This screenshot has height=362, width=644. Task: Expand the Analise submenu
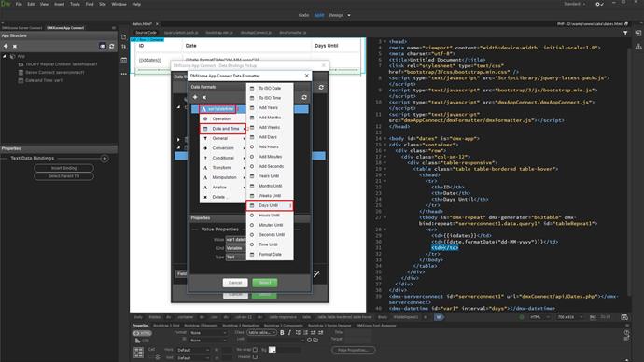[223, 188]
